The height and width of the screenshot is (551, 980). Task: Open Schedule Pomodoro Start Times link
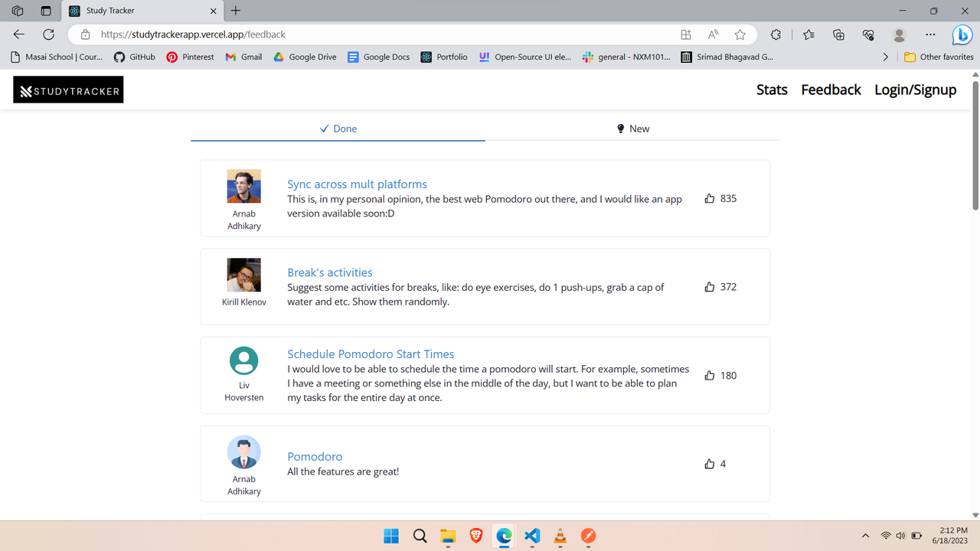371,354
